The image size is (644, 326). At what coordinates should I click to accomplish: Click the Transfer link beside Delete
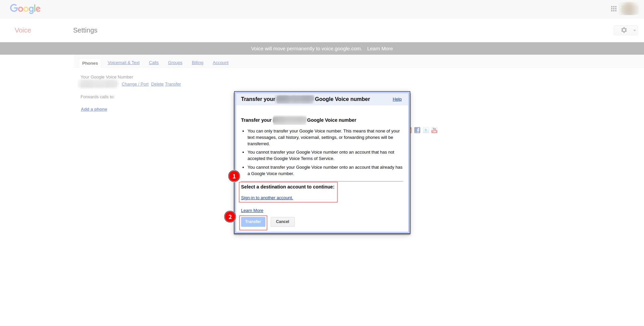(x=173, y=84)
